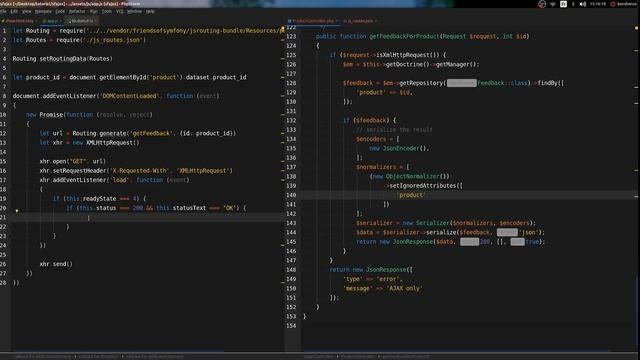640x360 pixels.
Task: Open the Refactor menu
Action: click(x=77, y=11)
